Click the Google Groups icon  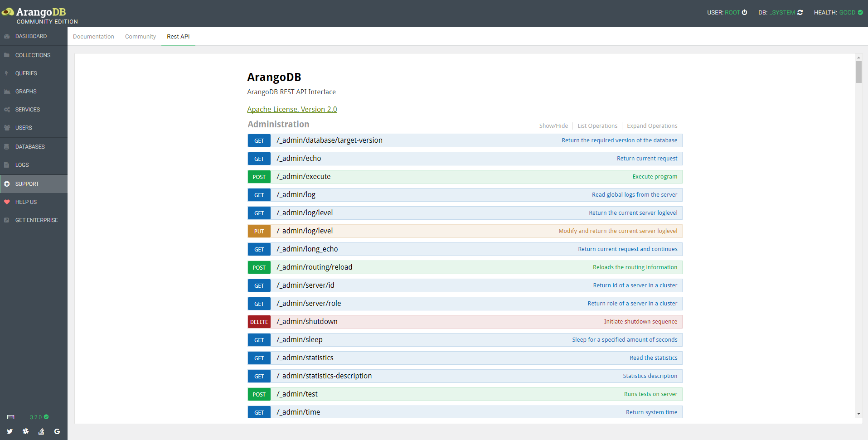click(x=57, y=431)
